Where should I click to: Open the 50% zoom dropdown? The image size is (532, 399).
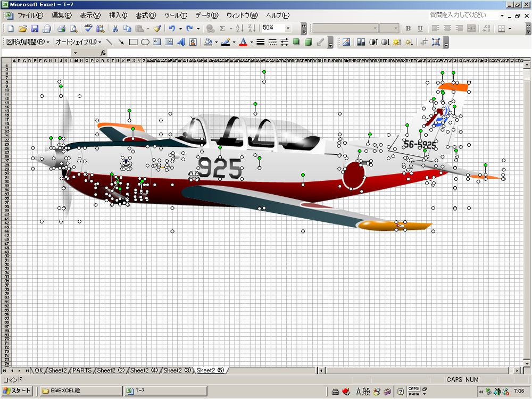coord(288,28)
